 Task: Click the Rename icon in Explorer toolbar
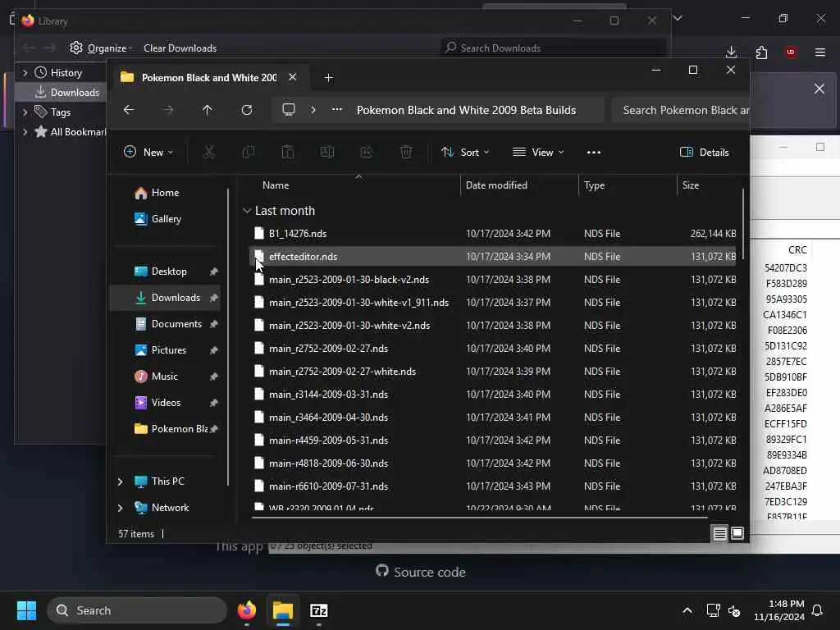(326, 152)
